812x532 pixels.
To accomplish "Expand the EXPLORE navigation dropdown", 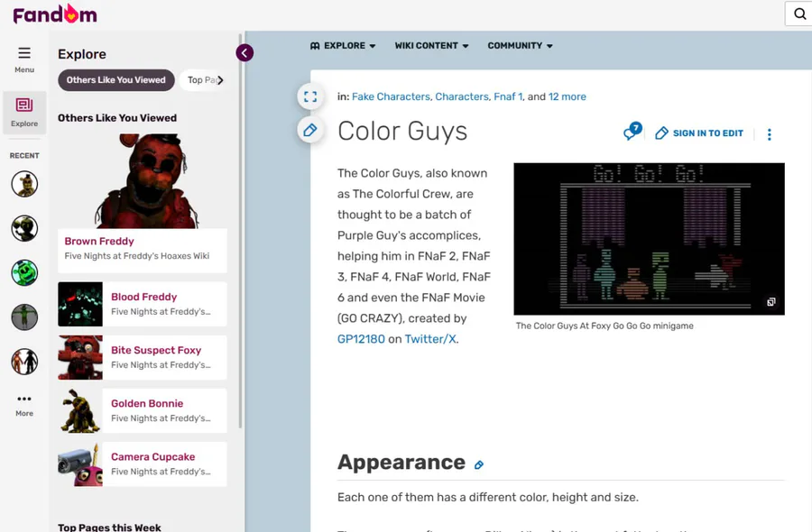I will [x=343, y=46].
